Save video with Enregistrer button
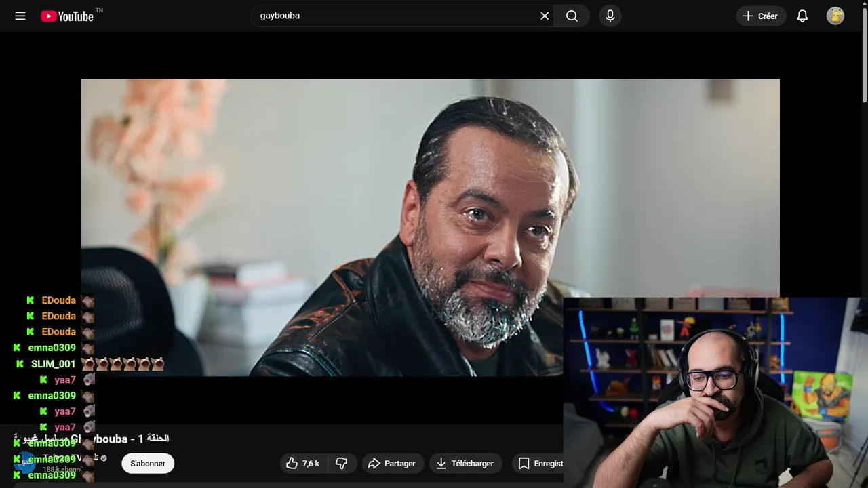The width and height of the screenshot is (868, 488). coord(540,464)
